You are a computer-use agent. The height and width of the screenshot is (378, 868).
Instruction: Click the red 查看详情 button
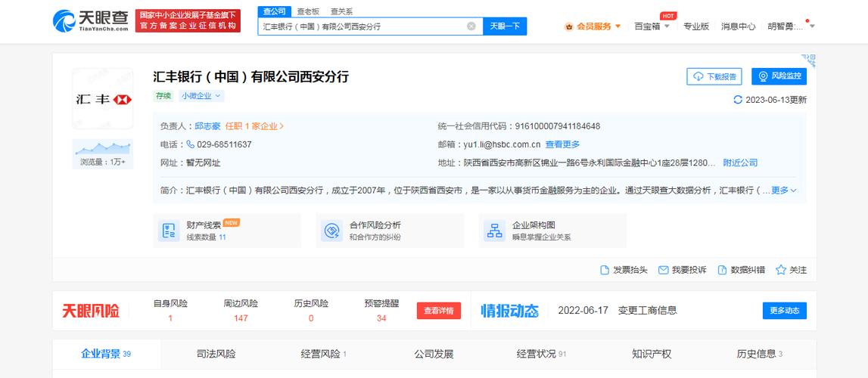[438, 311]
